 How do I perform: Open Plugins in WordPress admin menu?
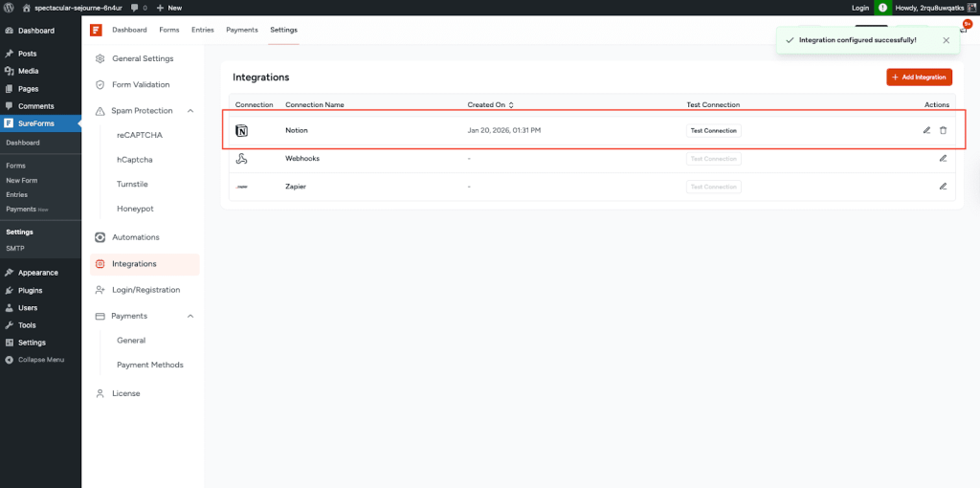30,290
